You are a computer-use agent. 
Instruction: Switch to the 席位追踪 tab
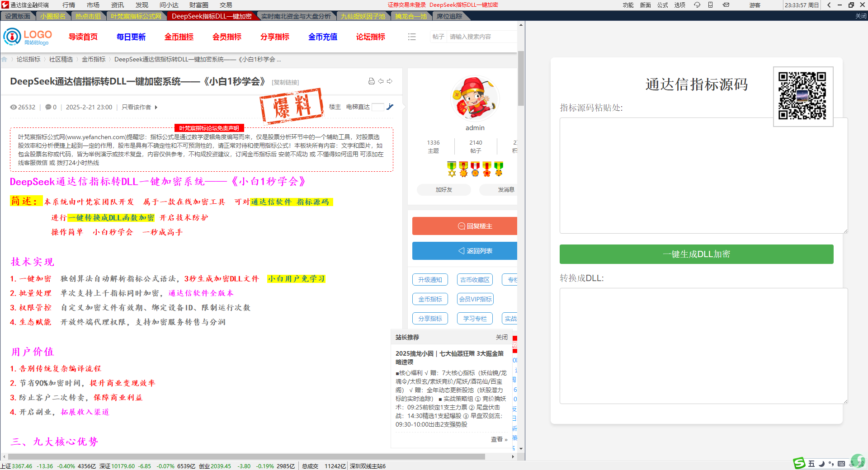point(449,16)
